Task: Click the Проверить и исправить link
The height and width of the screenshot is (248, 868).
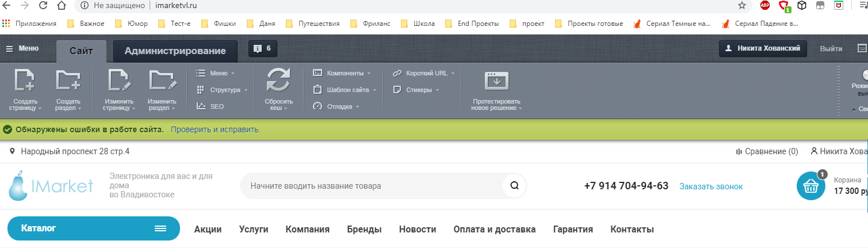Action: tap(216, 129)
